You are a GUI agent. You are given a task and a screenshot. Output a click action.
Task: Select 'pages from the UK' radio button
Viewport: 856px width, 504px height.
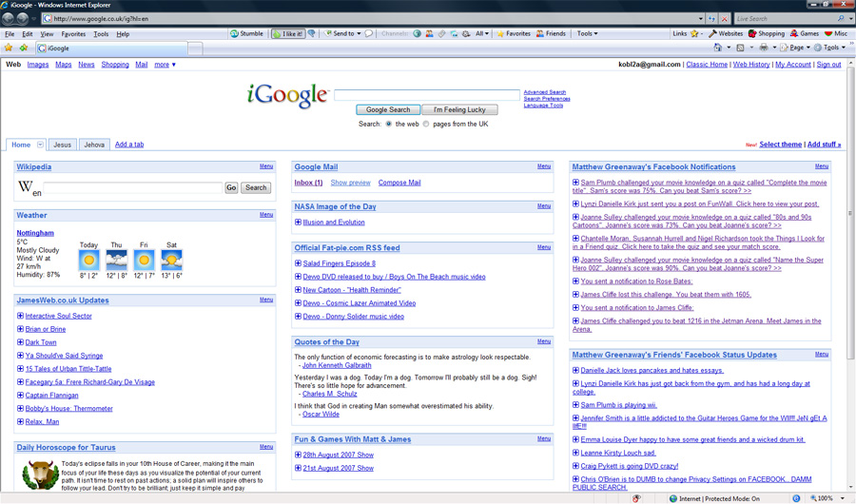426,124
